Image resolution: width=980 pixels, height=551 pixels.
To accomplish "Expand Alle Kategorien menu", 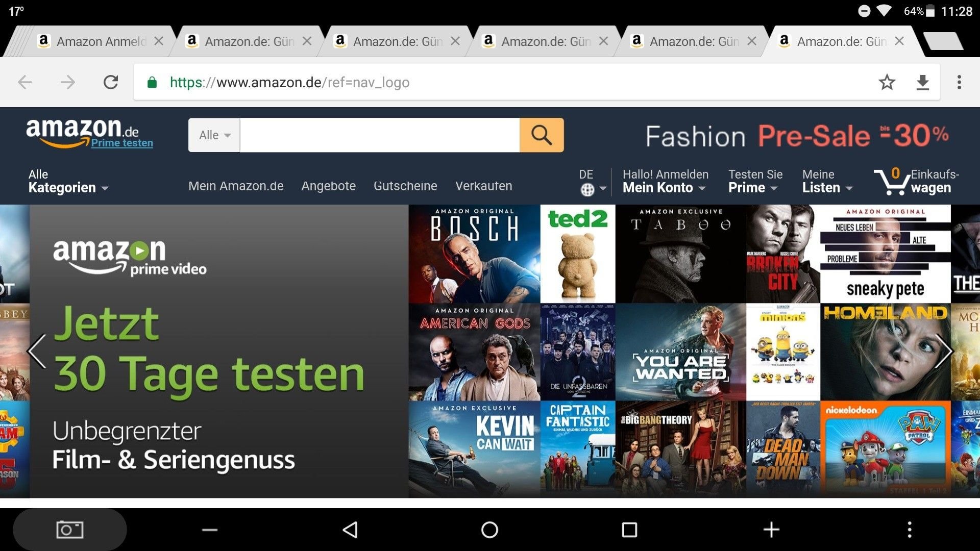I will point(68,181).
